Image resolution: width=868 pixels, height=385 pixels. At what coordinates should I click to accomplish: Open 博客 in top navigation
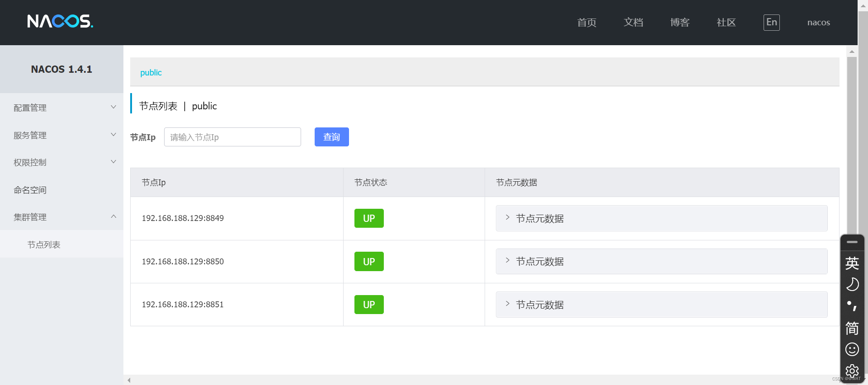tap(680, 22)
